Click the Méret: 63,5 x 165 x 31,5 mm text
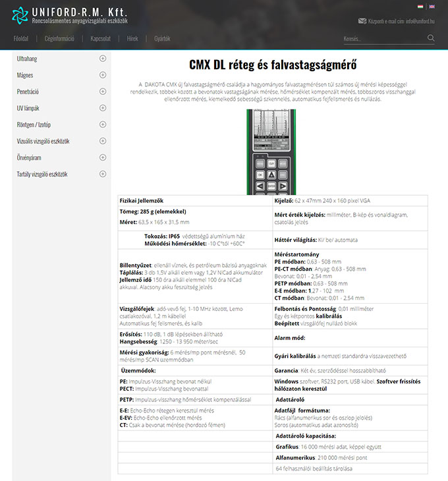 [x=154, y=222]
